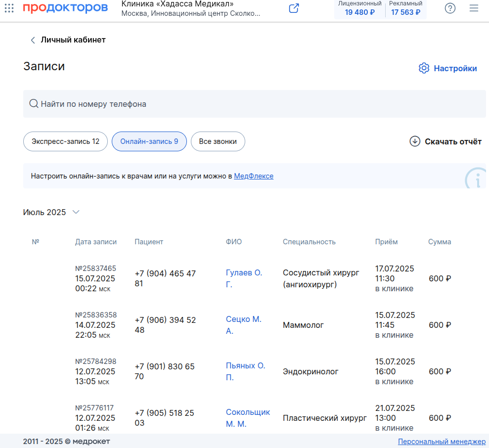Click specialty Маммолог
Viewport: 489px width, 448px height.
(x=303, y=325)
